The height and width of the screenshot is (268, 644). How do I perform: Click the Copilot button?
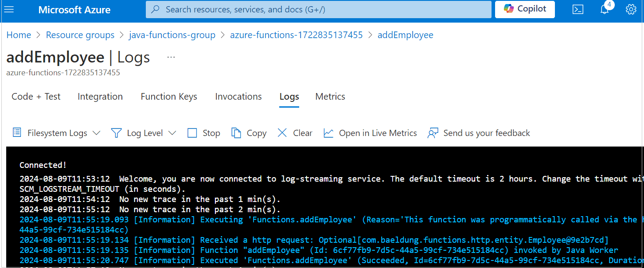pos(525,9)
